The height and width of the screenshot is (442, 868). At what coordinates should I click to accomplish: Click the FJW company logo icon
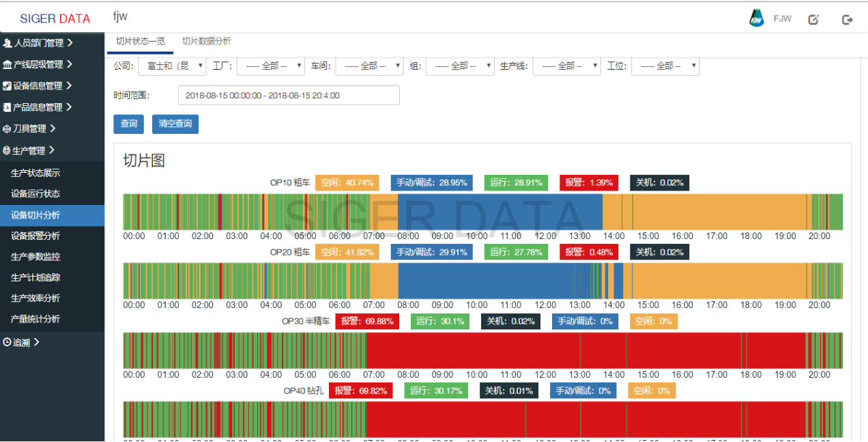[x=757, y=18]
